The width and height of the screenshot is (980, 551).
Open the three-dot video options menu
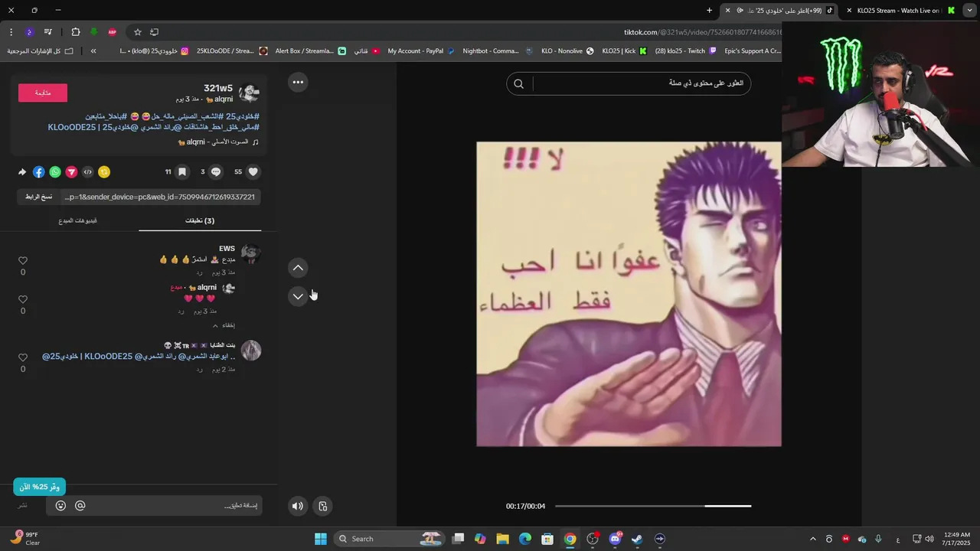point(298,82)
